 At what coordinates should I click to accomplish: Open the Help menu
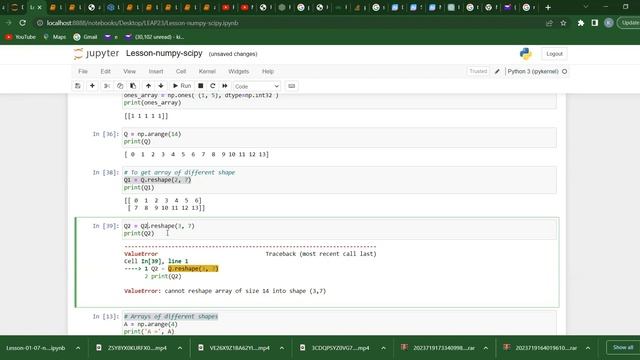pyautogui.click(x=268, y=71)
